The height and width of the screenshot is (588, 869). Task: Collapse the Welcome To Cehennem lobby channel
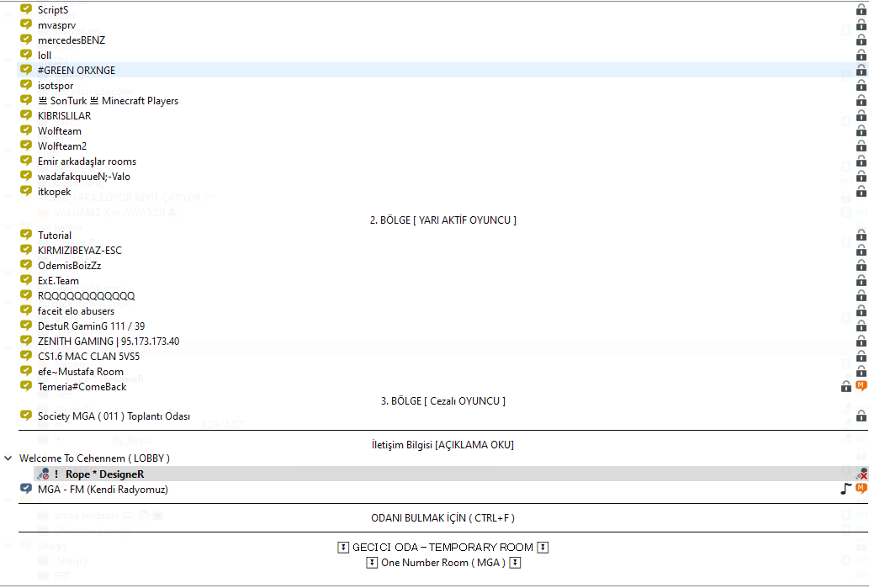pyautogui.click(x=8, y=458)
